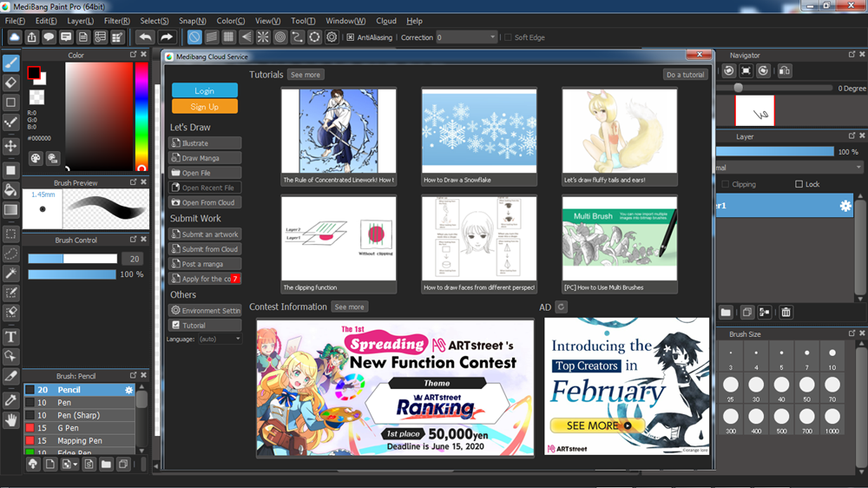This screenshot has height=488, width=868.
Task: Open the Cloud menu
Action: coord(386,21)
